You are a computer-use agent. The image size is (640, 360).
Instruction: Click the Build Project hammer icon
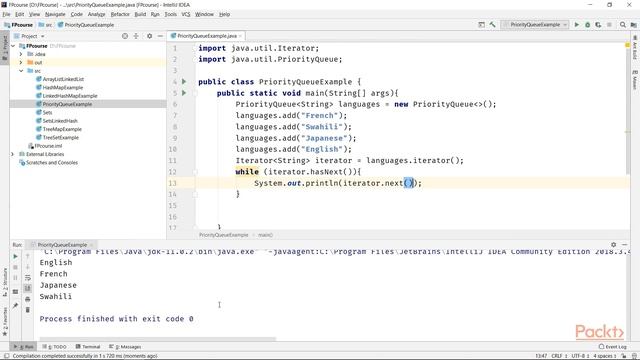493,25
